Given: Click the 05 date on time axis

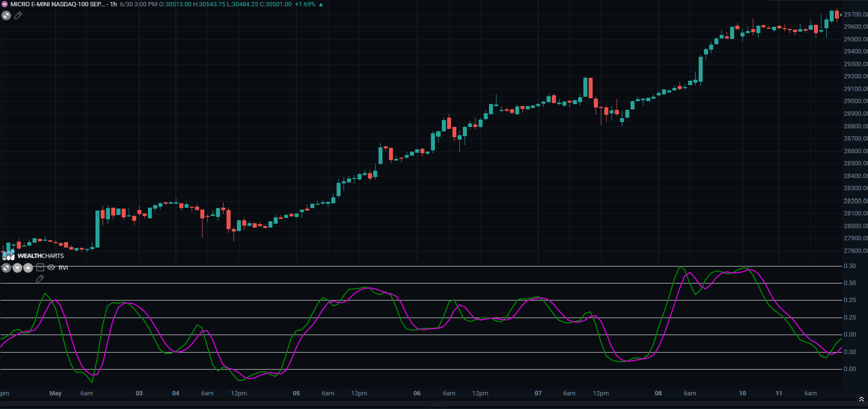Looking at the screenshot, I should [x=296, y=393].
